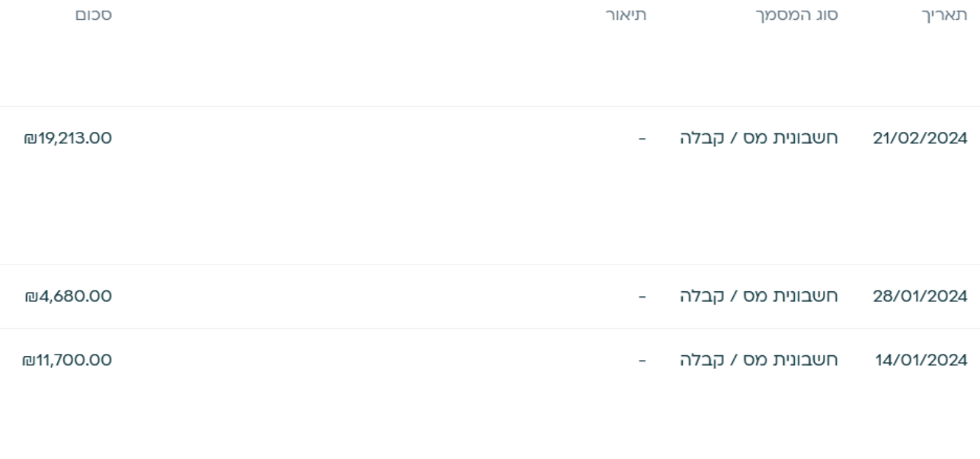Viewport: 980px width, 459px height.
Task: Open חשבונית מס / קבלה dated 21/02/2024
Action: point(759,139)
